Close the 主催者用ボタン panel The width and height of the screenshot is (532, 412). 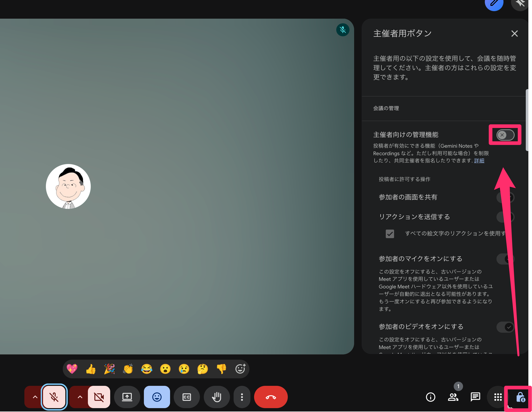click(514, 33)
